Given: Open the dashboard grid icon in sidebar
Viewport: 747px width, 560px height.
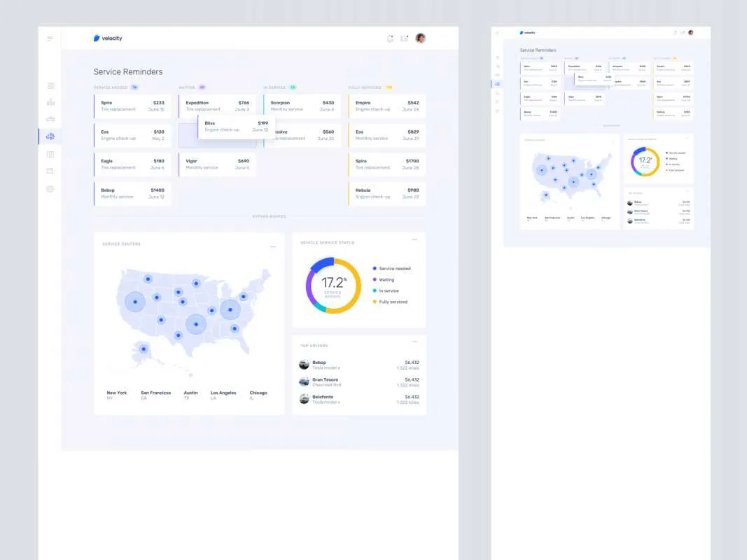Looking at the screenshot, I should (50, 85).
